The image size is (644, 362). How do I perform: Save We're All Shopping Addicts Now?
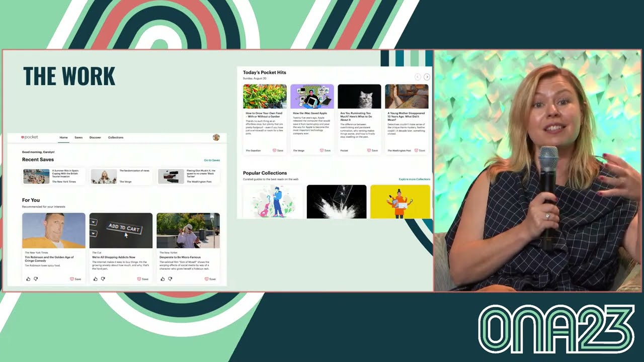click(x=143, y=279)
